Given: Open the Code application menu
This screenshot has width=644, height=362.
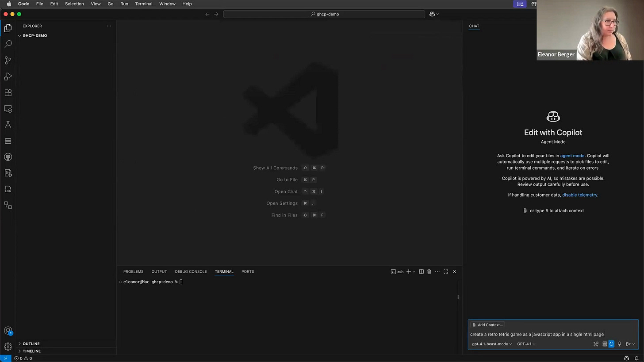Looking at the screenshot, I should coord(23,4).
